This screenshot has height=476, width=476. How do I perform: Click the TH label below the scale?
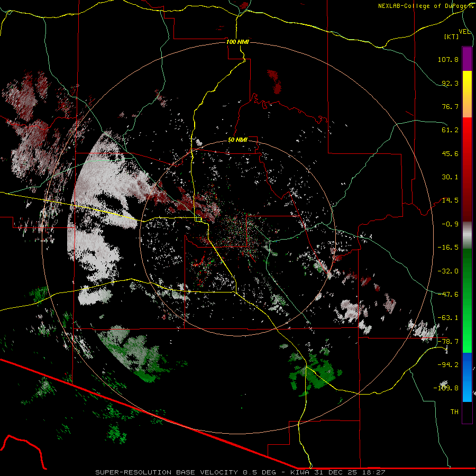[454, 412]
